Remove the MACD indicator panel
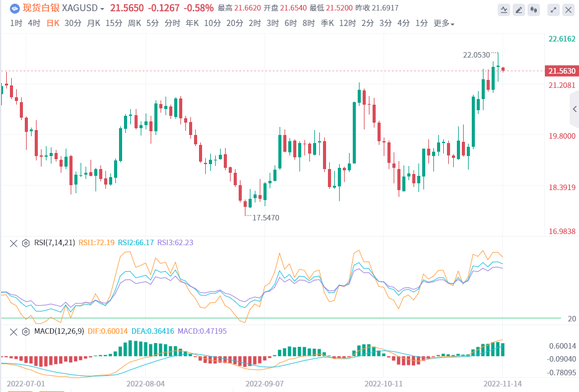579x392 pixels. click(13, 332)
